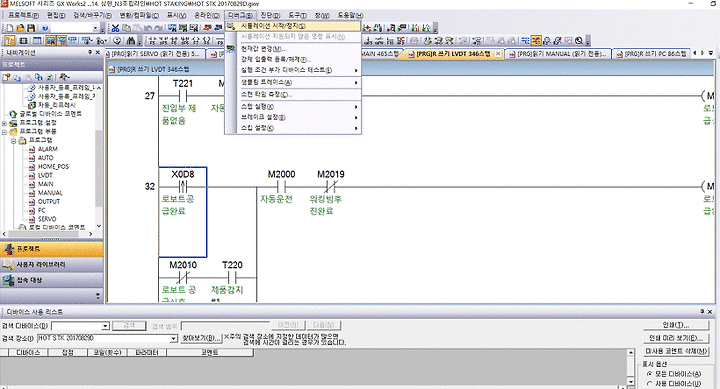Click the new data icon in project panel

6,77
